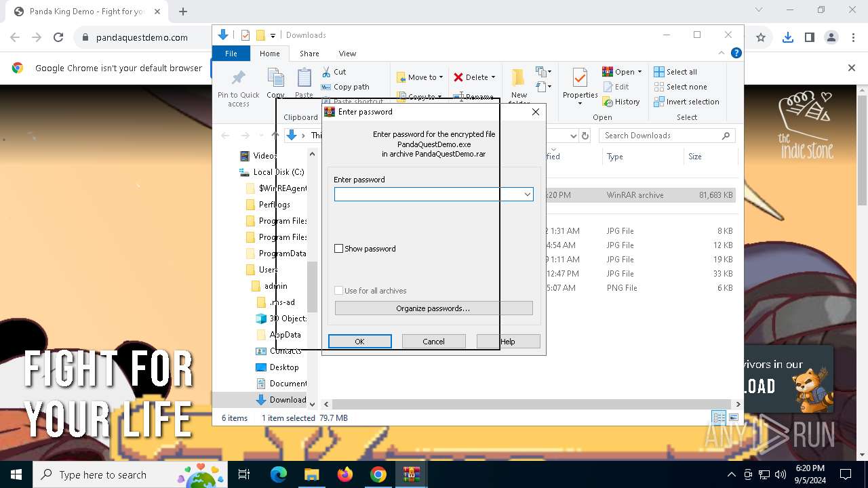Open File Explorer taskbar icon
This screenshot has height=488, width=868.
pyautogui.click(x=311, y=474)
